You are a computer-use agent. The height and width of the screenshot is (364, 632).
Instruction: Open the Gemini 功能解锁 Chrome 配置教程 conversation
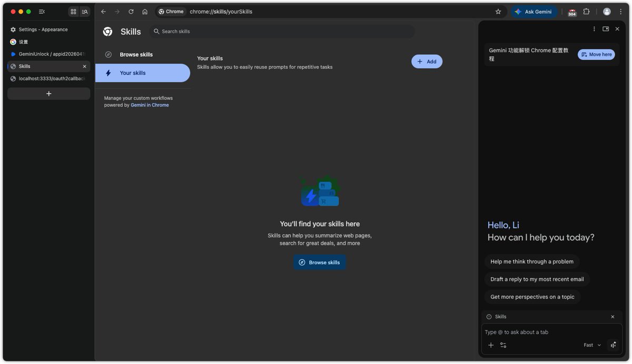[x=529, y=55]
